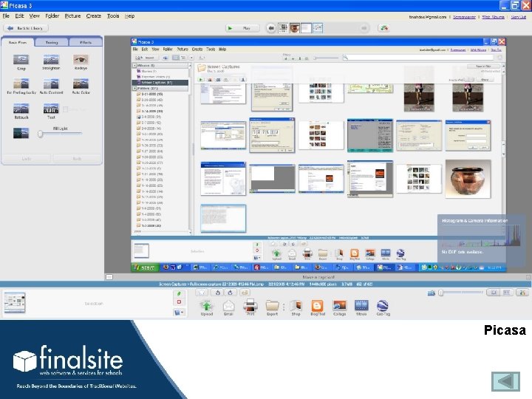Click the actual-size 1:1 view button
This screenshot has height=399, width=532.
507,293
